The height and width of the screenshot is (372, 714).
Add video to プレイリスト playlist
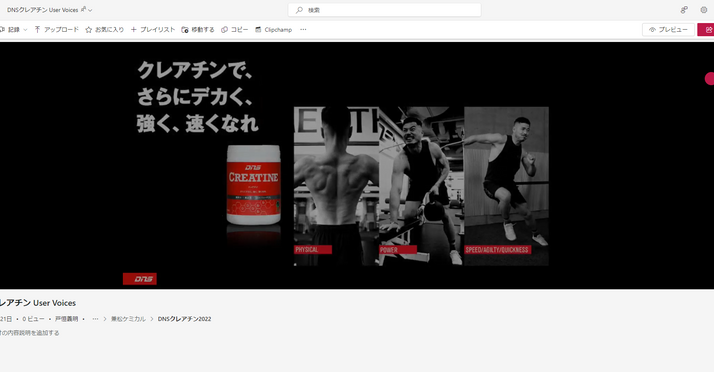[153, 30]
